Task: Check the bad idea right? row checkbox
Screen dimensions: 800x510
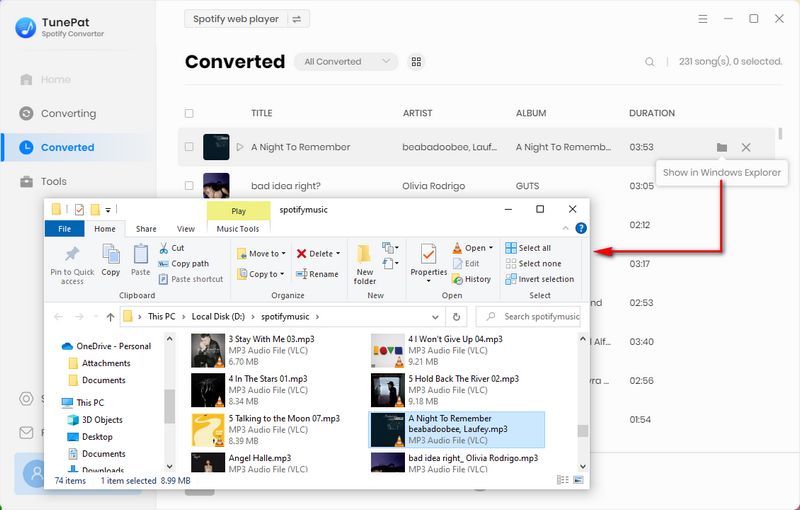Action: tap(189, 186)
